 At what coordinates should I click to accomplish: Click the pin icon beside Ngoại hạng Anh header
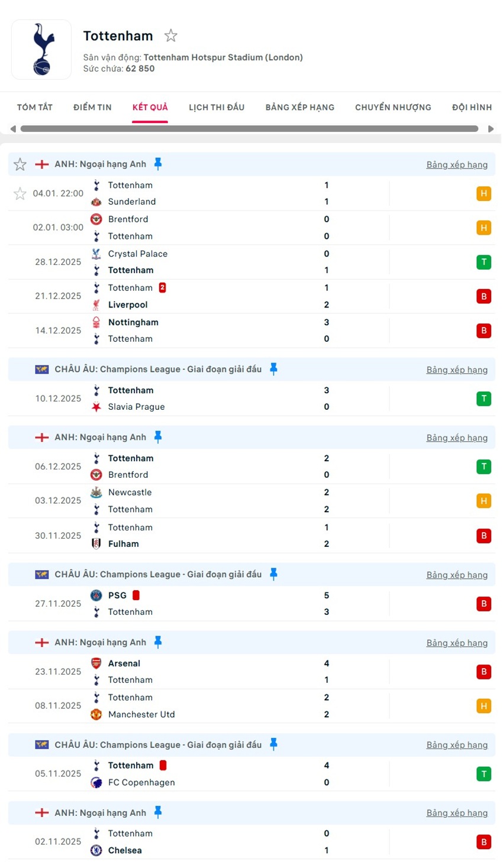pos(159,164)
